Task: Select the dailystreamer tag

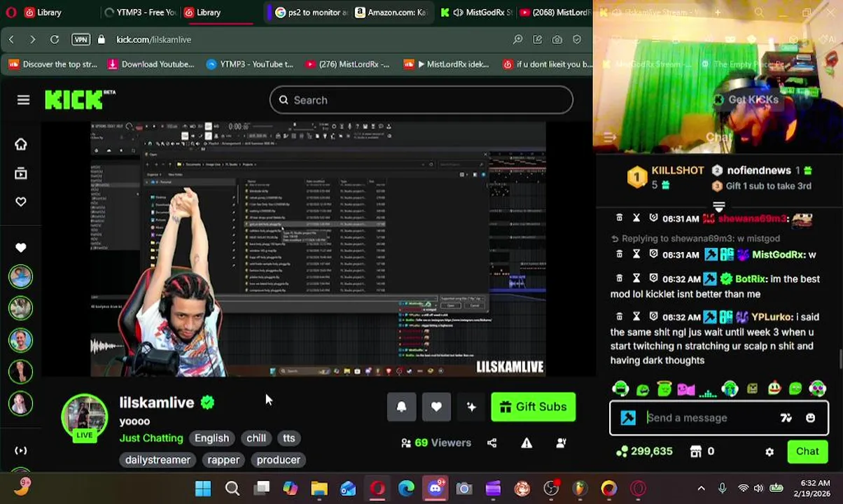Action: pos(158,460)
